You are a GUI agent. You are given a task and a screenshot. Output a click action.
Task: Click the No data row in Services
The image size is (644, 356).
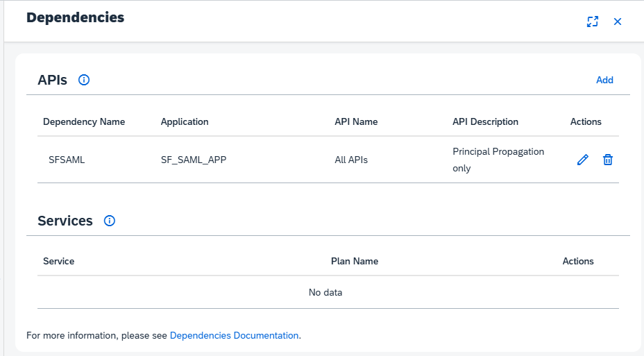coord(325,292)
